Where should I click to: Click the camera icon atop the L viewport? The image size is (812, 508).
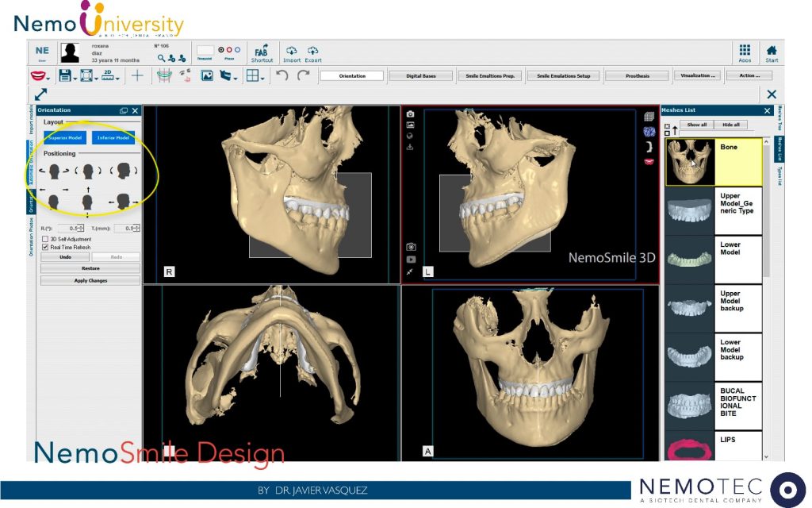pyautogui.click(x=410, y=114)
